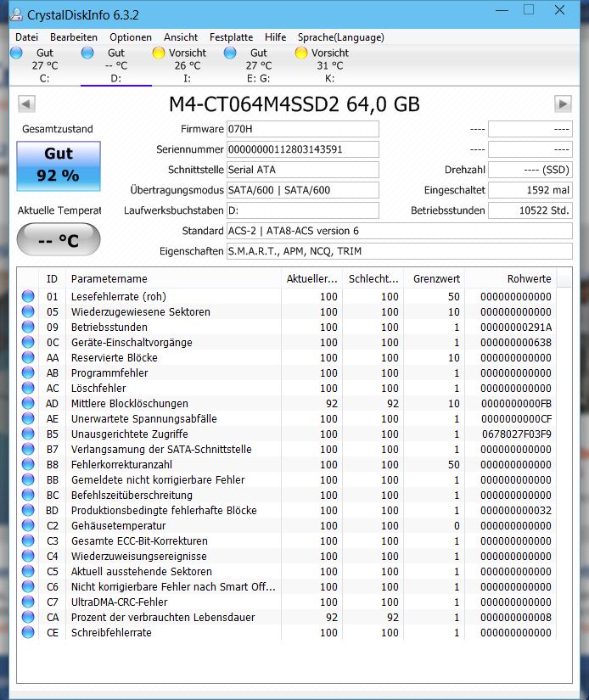589x700 pixels.
Task: Click the Firmware field 070H
Action: (303, 129)
